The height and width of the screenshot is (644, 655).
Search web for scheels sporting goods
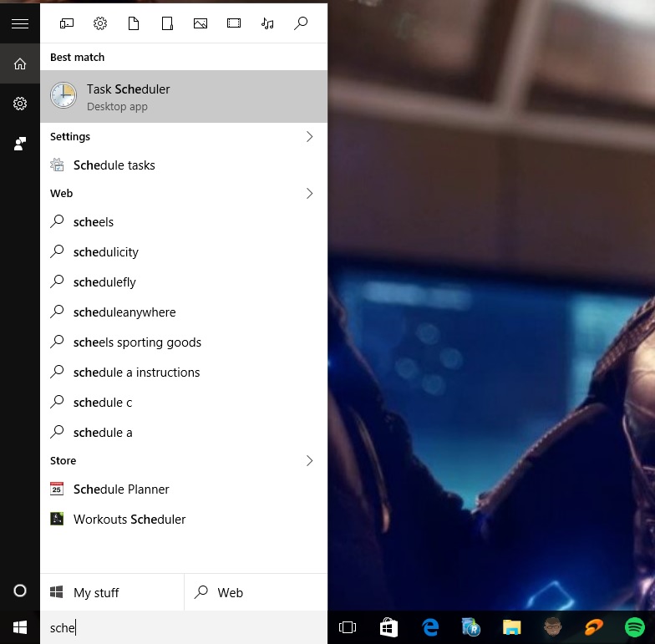[184, 342]
